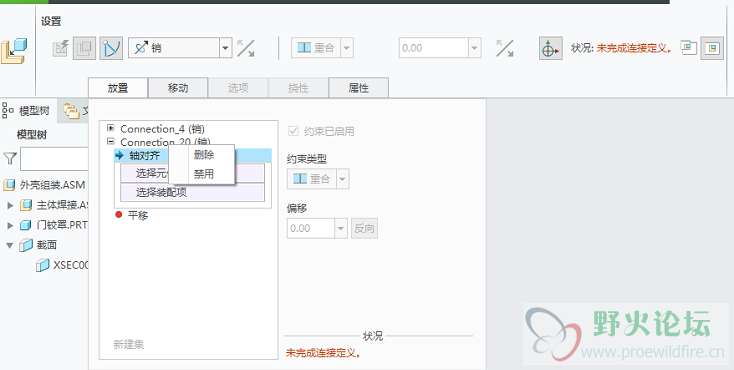
Task: Click the 反向 button
Action: (x=364, y=229)
